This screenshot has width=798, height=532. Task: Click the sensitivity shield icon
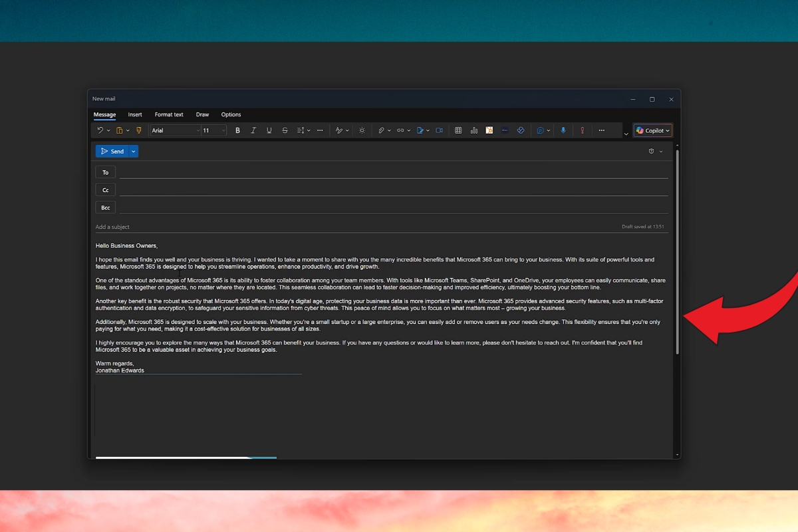pos(653,151)
